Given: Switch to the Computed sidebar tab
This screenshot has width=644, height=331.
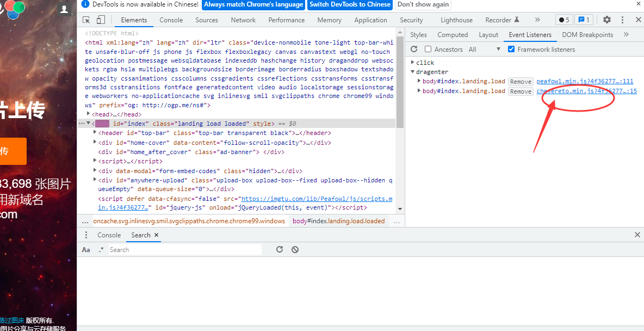Looking at the screenshot, I should 453,34.
